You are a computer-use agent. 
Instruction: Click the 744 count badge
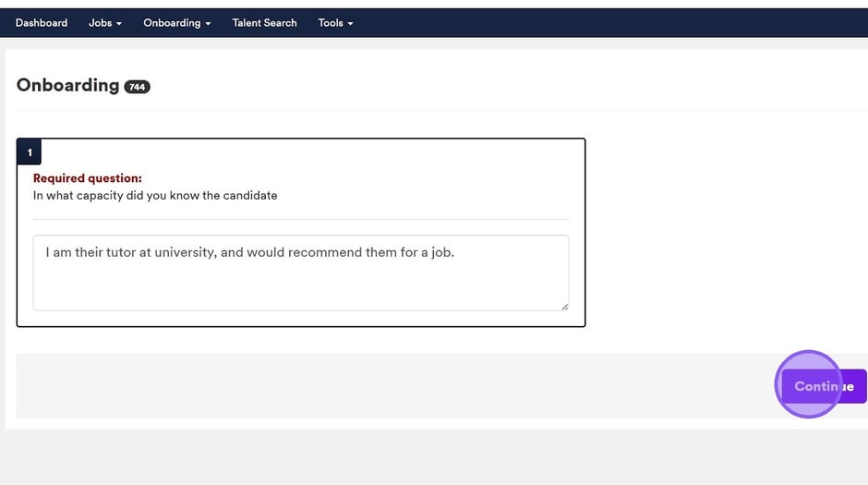[137, 87]
